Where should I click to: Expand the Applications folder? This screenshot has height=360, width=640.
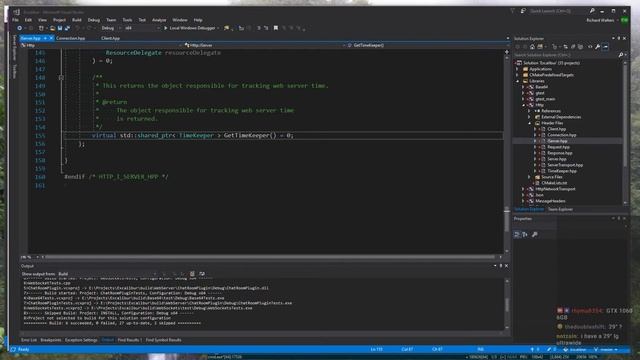point(518,69)
